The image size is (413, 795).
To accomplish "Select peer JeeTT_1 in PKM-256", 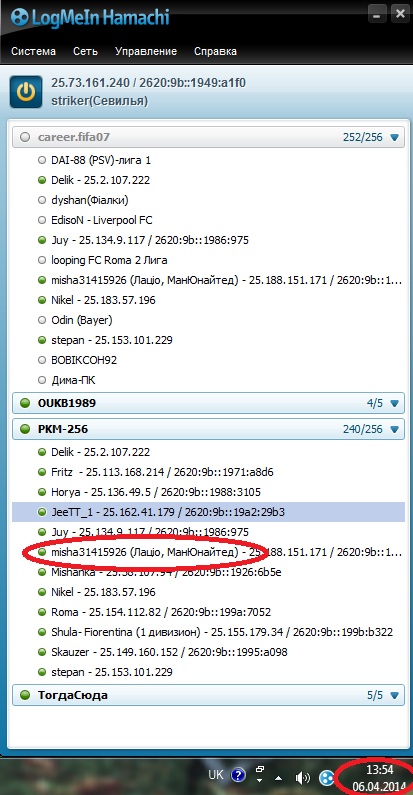I will [208, 512].
